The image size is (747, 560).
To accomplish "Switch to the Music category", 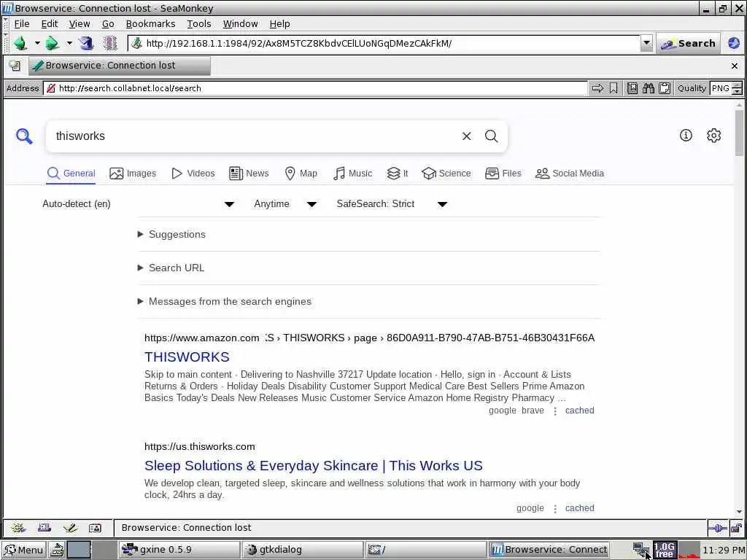I will [x=353, y=174].
